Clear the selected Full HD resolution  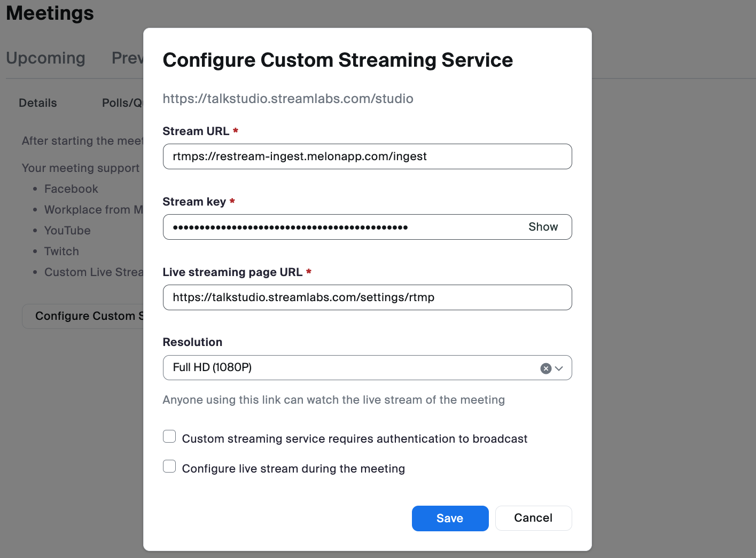pyautogui.click(x=545, y=368)
